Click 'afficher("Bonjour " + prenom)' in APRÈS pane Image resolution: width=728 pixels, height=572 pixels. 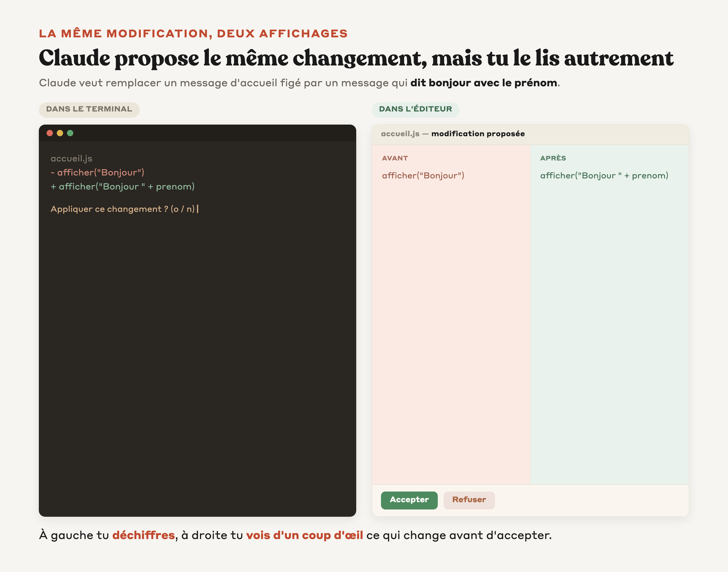(604, 176)
